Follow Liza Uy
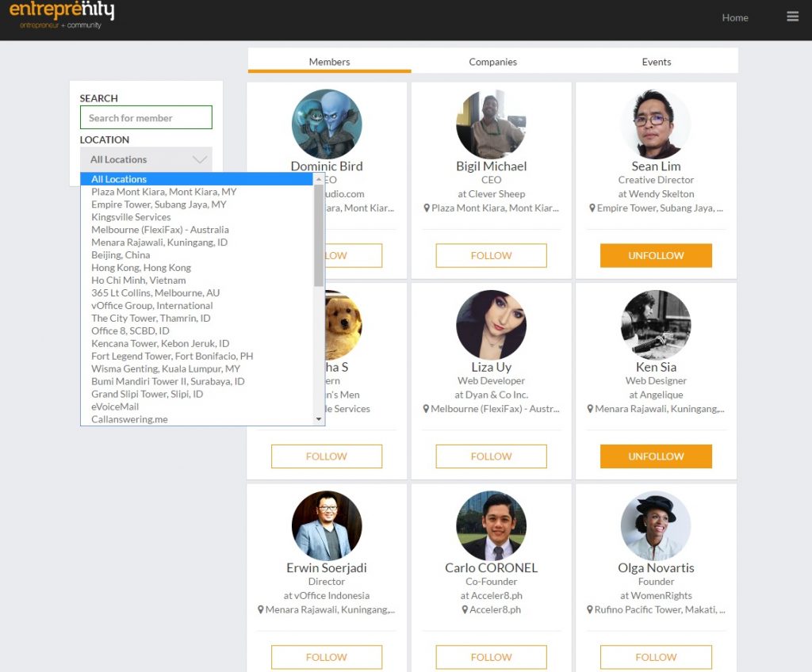Screen dimensions: 812x672 coord(491,456)
